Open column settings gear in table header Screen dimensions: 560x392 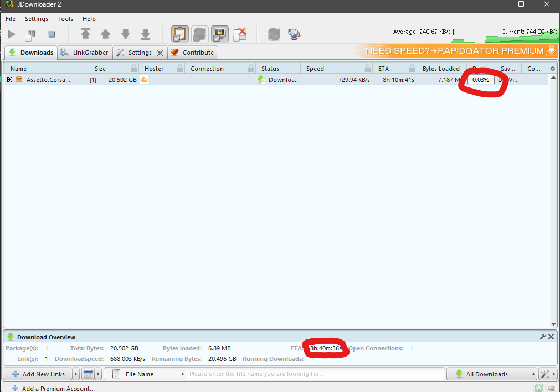click(553, 69)
